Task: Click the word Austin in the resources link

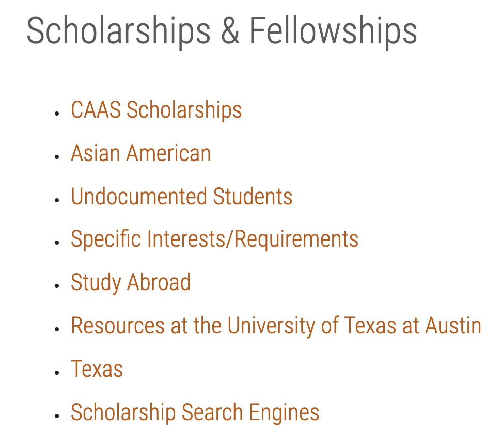Action: 453,325
